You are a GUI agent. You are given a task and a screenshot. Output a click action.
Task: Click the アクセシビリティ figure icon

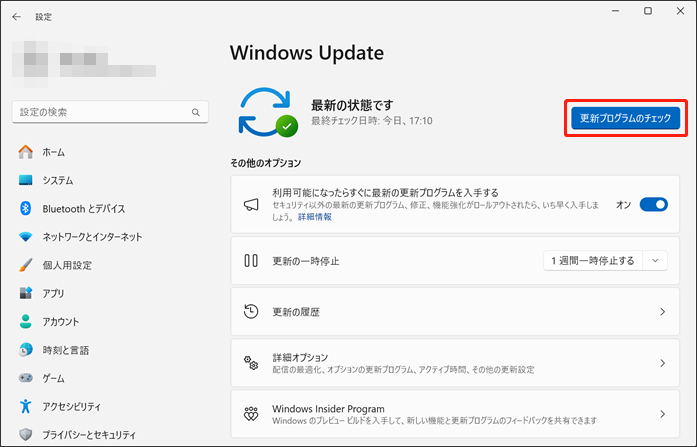coord(26,406)
